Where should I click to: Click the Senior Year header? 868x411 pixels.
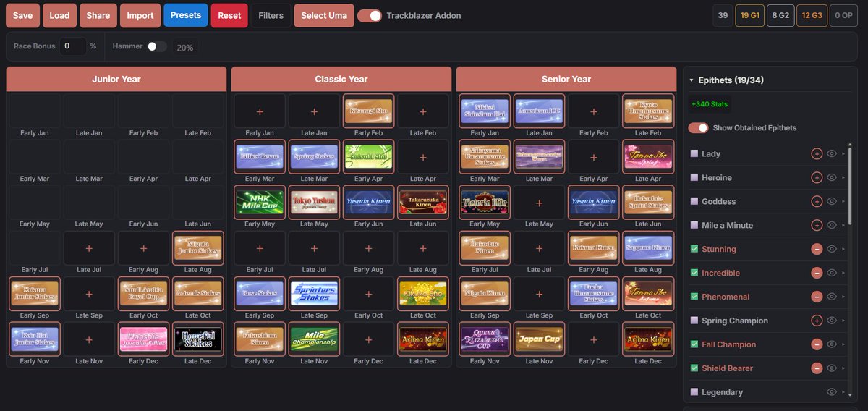566,80
